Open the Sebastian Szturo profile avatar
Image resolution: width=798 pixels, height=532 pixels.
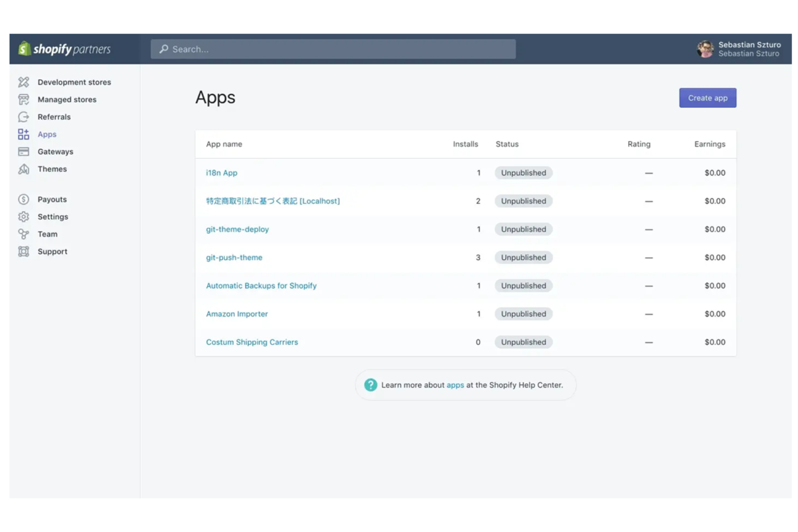(705, 49)
